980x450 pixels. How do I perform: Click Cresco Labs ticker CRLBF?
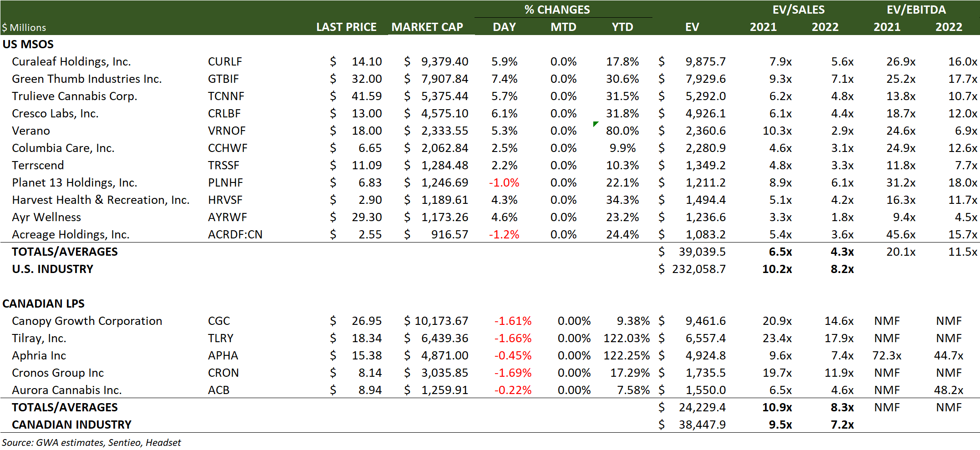(x=224, y=113)
